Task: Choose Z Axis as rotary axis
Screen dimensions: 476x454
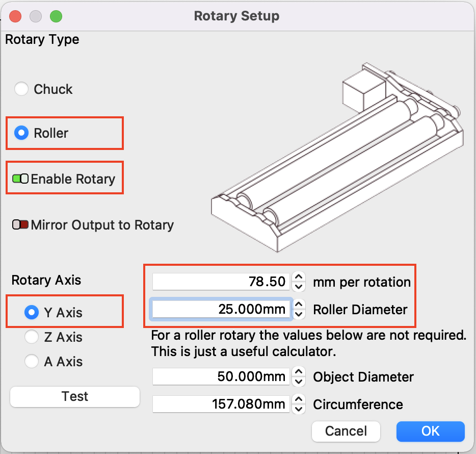Action: (32, 337)
